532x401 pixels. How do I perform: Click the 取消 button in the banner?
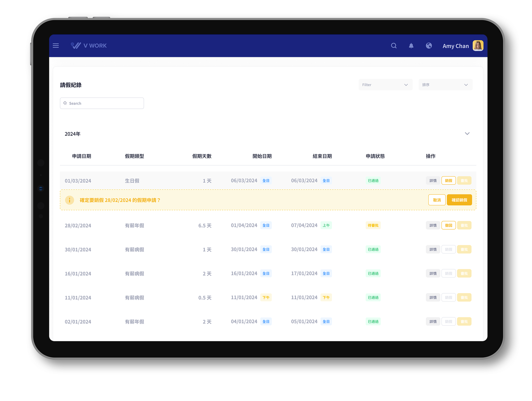coord(437,200)
